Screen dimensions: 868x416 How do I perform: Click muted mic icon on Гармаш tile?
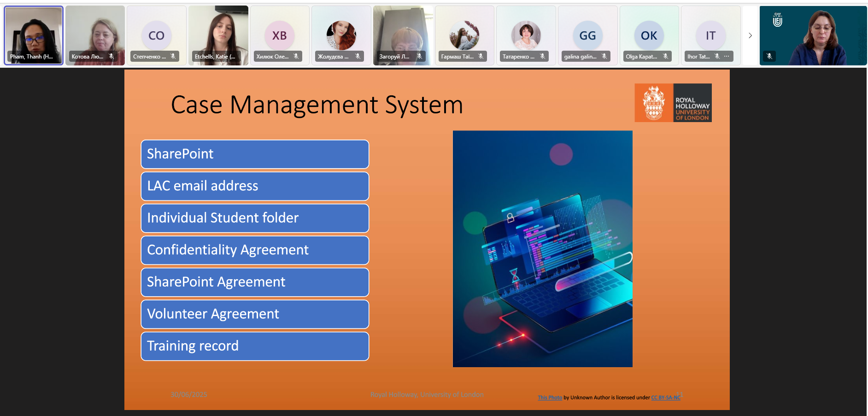coord(481,56)
